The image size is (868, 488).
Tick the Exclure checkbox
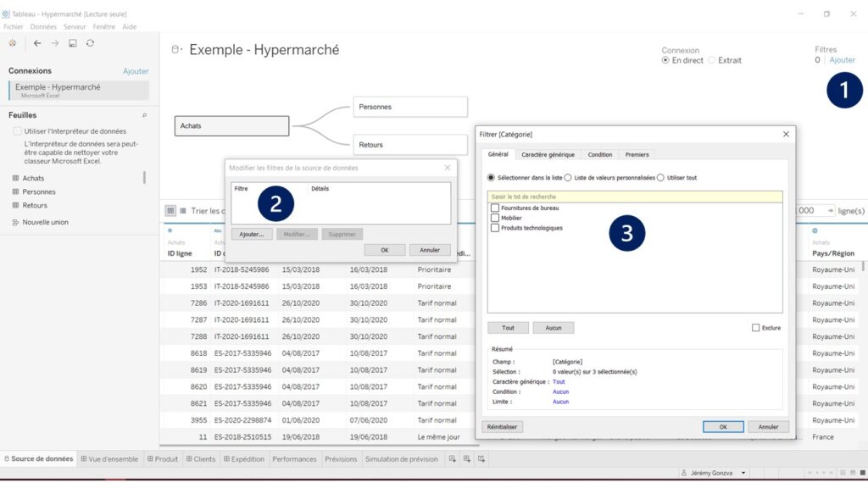755,328
